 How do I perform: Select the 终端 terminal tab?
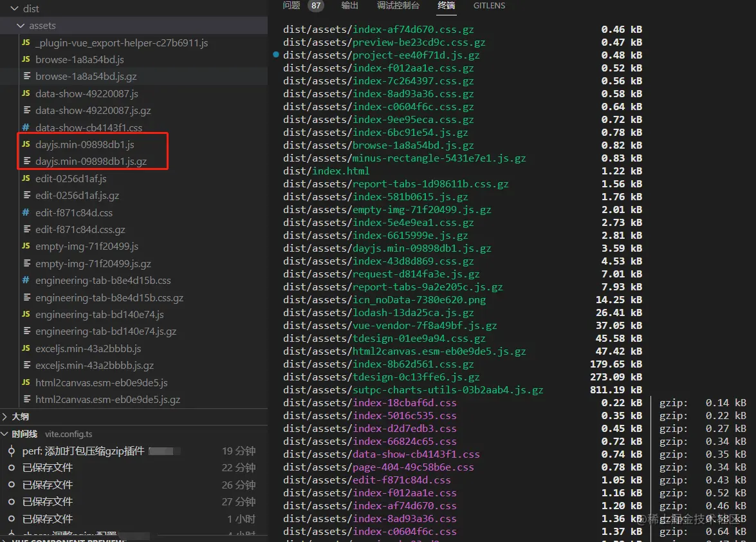446,5
